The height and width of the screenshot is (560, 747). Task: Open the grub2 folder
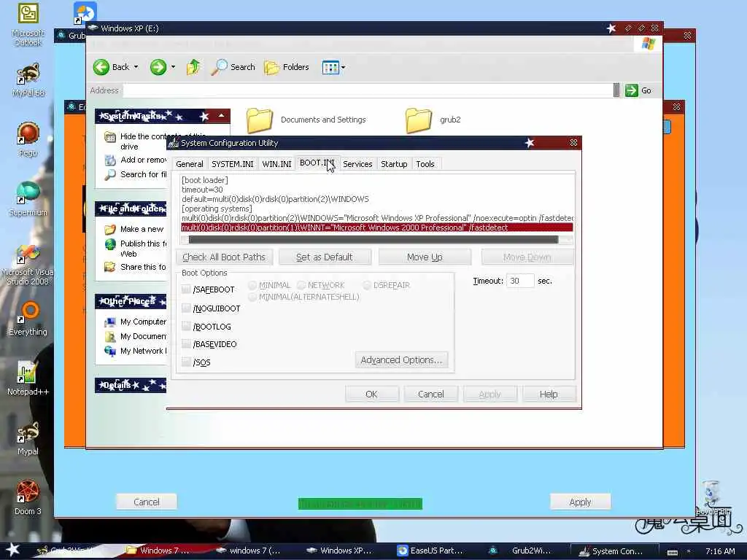click(x=433, y=120)
